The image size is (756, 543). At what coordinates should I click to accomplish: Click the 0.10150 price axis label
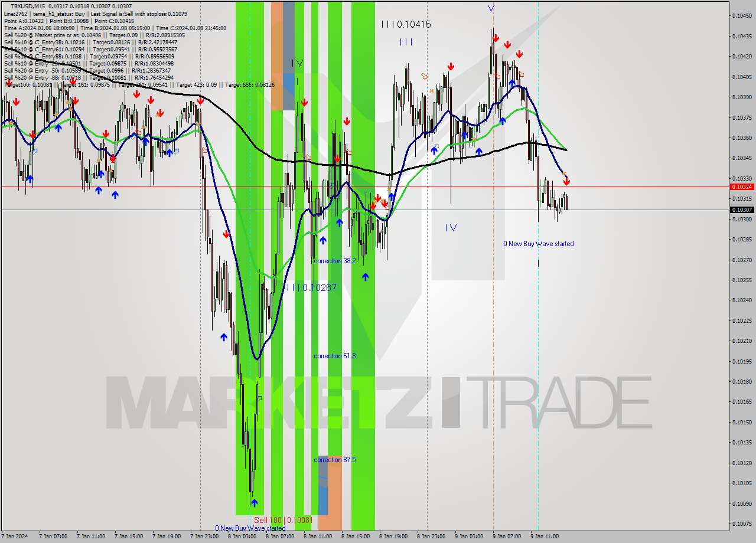[742, 422]
